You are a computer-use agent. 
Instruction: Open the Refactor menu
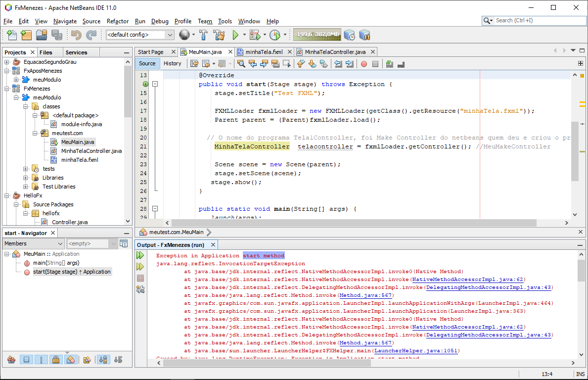(x=117, y=21)
